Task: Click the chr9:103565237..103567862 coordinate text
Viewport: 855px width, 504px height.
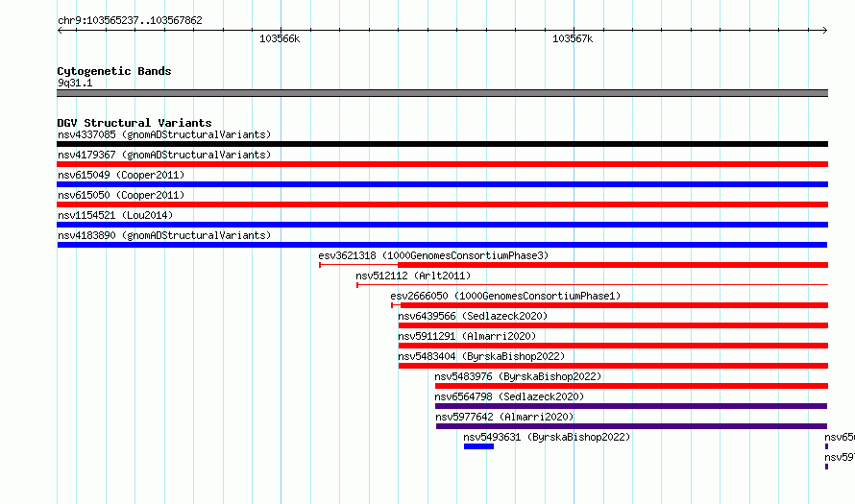Action: tap(130, 20)
